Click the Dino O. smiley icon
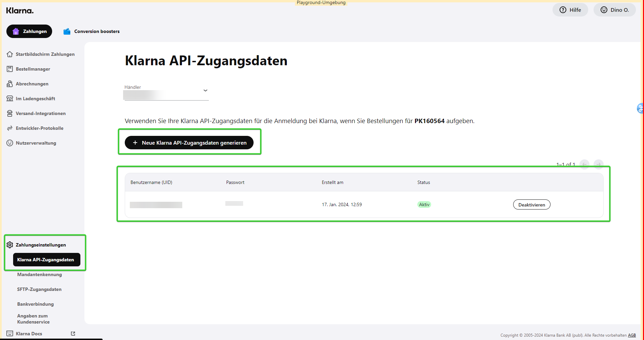Viewport: 644px width, 340px height. click(x=604, y=10)
